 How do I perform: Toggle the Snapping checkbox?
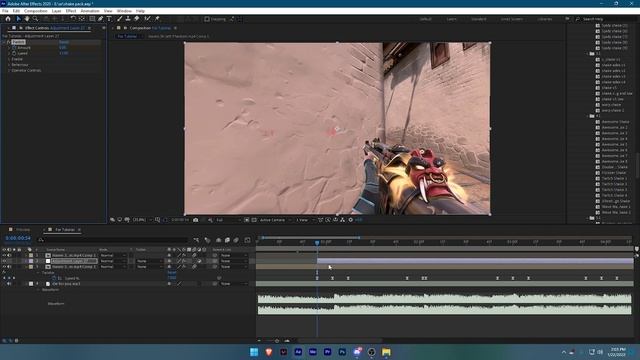pyautogui.click(x=207, y=19)
